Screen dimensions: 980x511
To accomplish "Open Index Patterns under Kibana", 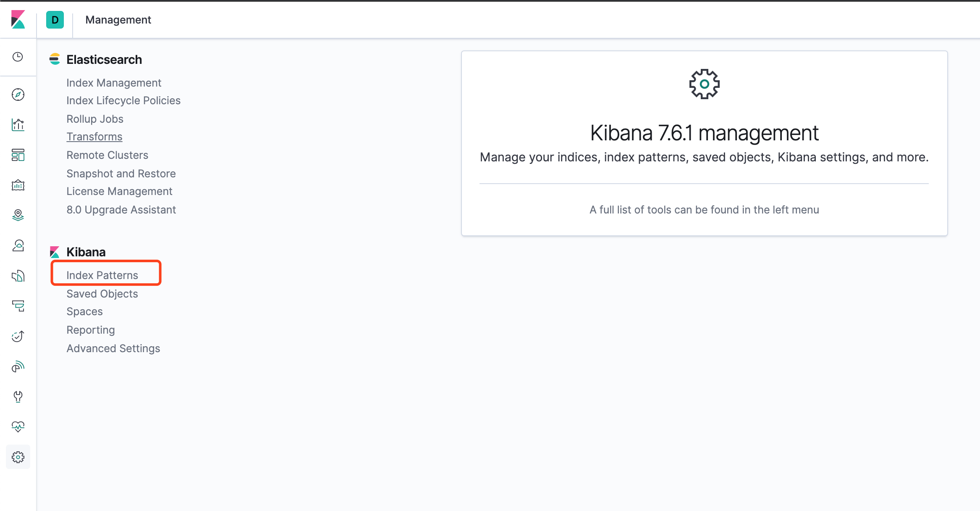I will coord(102,275).
